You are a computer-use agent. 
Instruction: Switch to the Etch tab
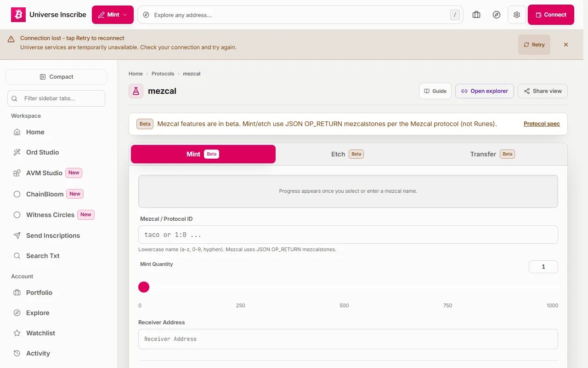point(347,154)
